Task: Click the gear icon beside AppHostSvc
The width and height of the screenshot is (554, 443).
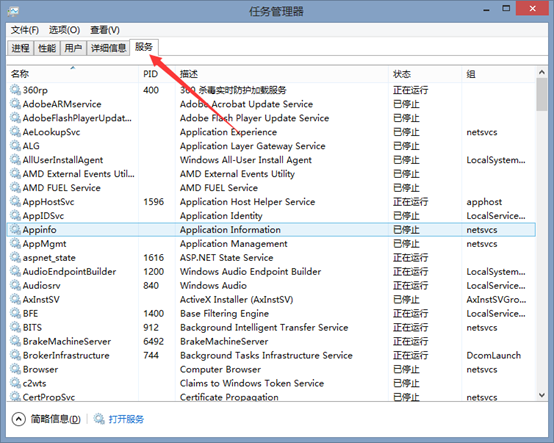Action: (15, 201)
